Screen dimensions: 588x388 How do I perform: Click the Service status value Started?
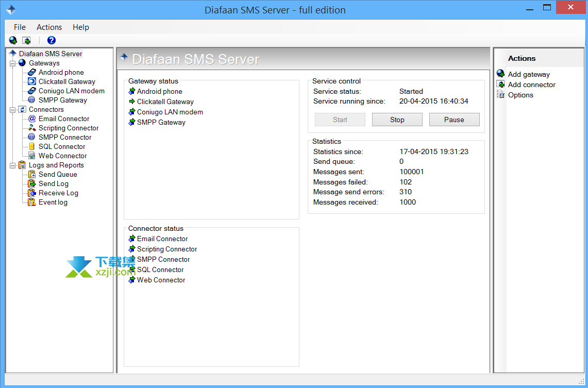[x=411, y=92]
